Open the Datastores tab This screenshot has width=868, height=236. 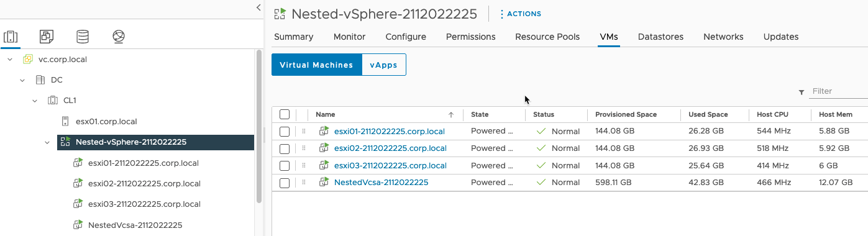tap(660, 37)
